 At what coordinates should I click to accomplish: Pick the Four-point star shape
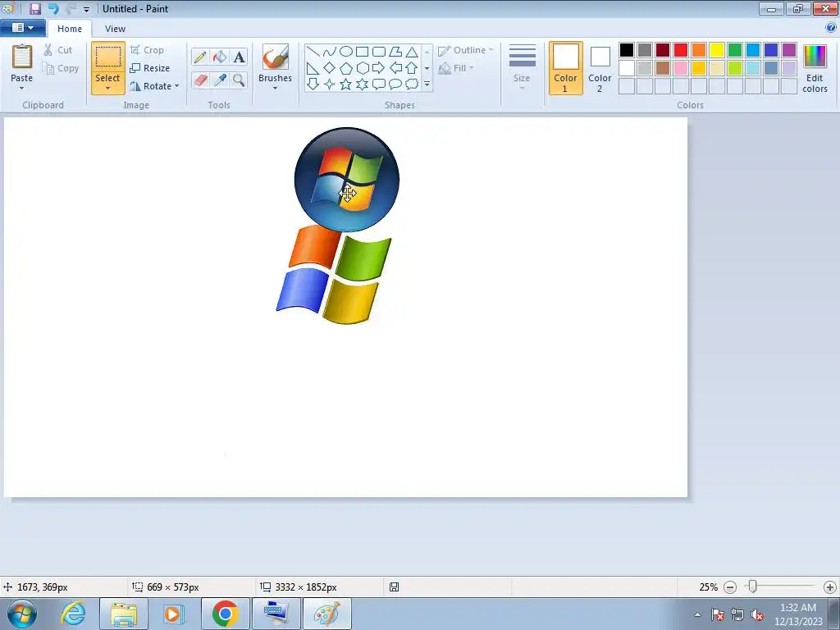pos(330,84)
